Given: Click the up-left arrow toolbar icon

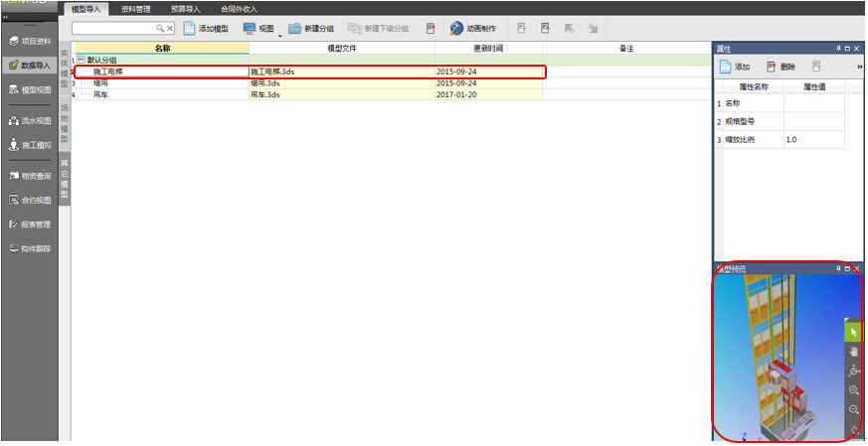Looking at the screenshot, I should point(569,28).
